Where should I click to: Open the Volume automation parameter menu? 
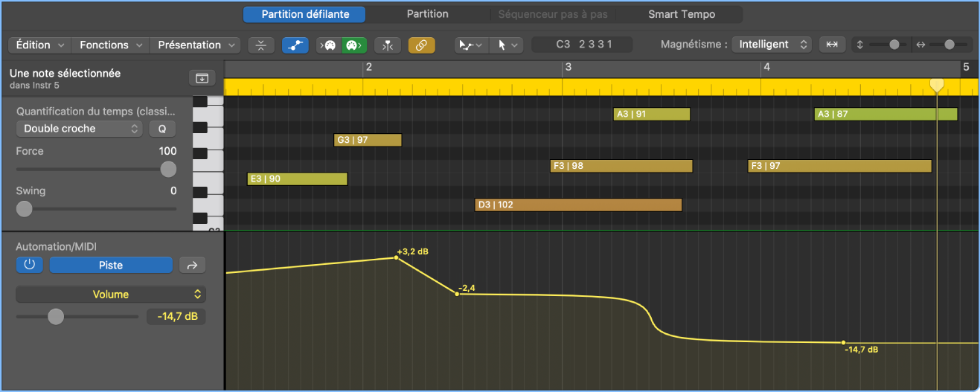(x=111, y=295)
